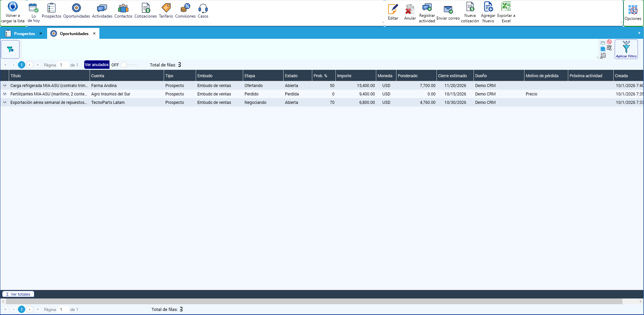Create a Nueva cotización

(470, 13)
